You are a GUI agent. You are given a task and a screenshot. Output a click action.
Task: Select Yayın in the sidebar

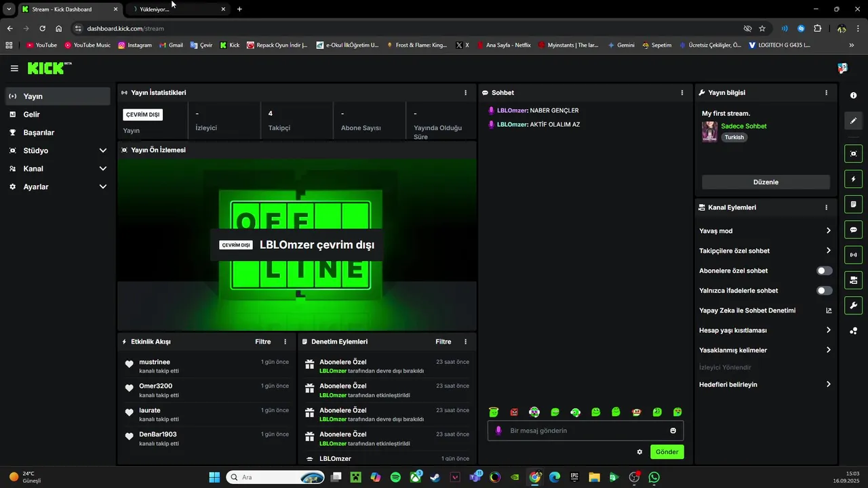[x=58, y=96]
